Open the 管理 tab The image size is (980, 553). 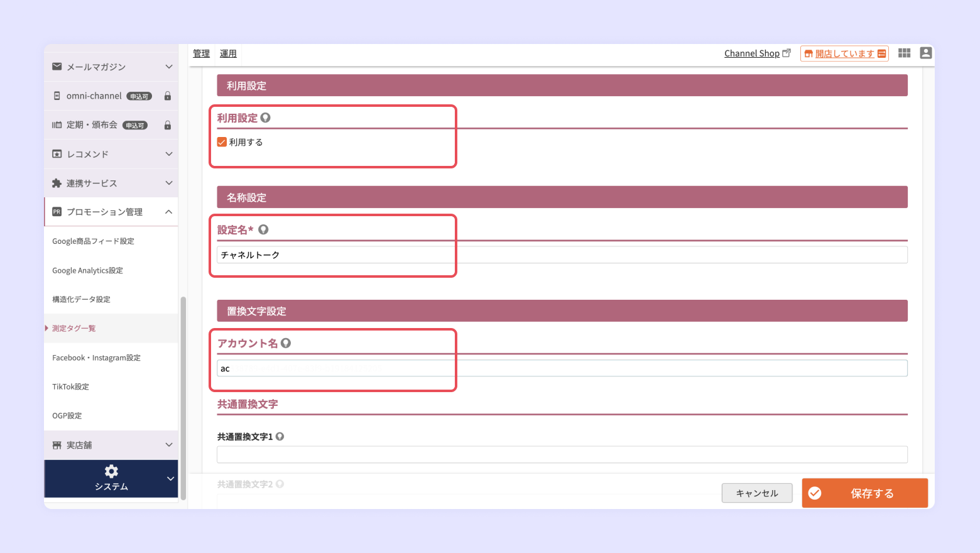(x=201, y=53)
